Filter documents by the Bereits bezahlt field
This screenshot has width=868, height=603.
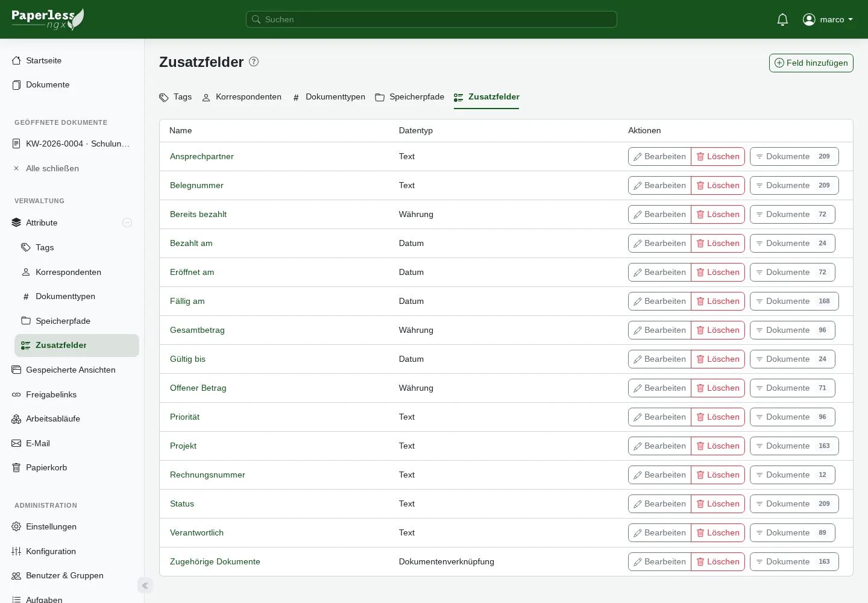[793, 214]
